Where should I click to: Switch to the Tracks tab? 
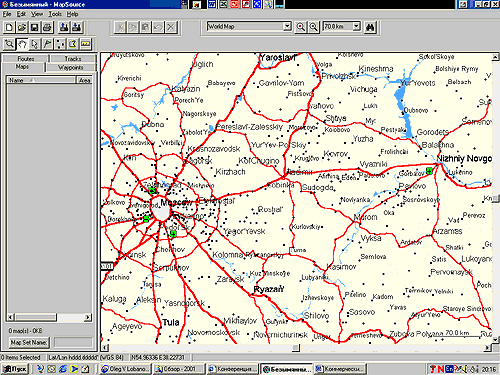click(x=73, y=59)
